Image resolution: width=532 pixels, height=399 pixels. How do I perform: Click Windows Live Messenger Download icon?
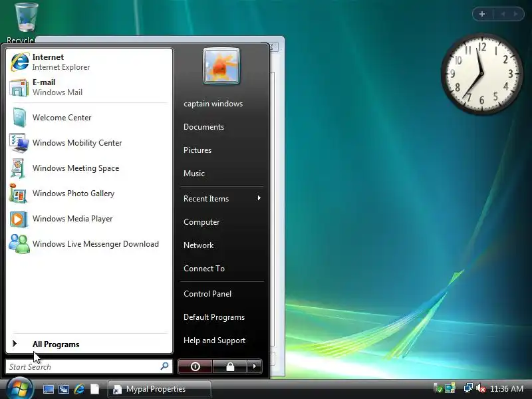pos(19,244)
